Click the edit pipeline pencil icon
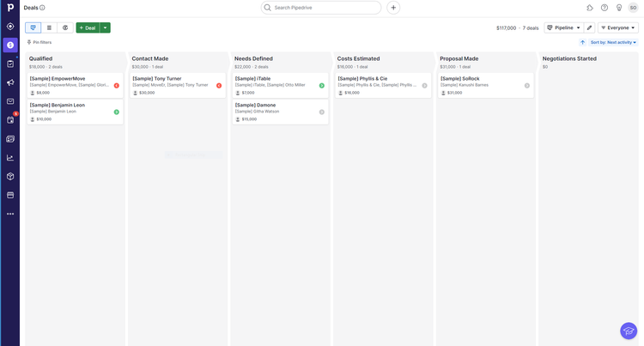The image size is (644, 346). click(x=589, y=27)
